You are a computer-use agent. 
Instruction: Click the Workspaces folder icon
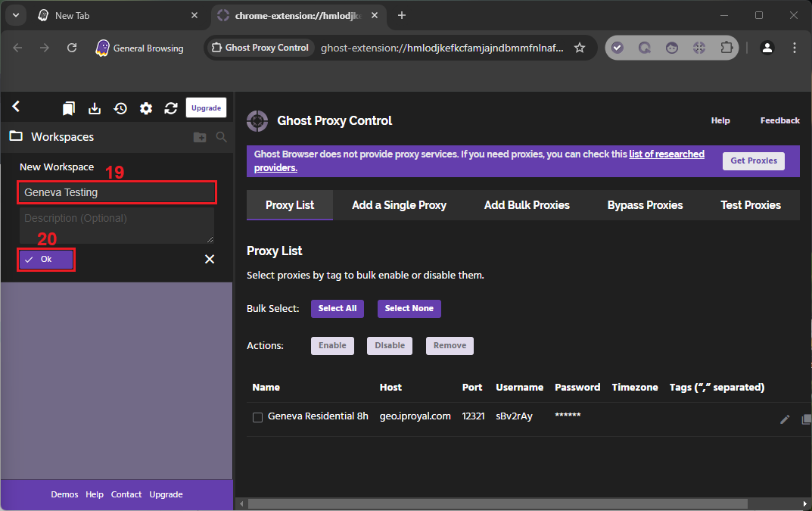[16, 136]
